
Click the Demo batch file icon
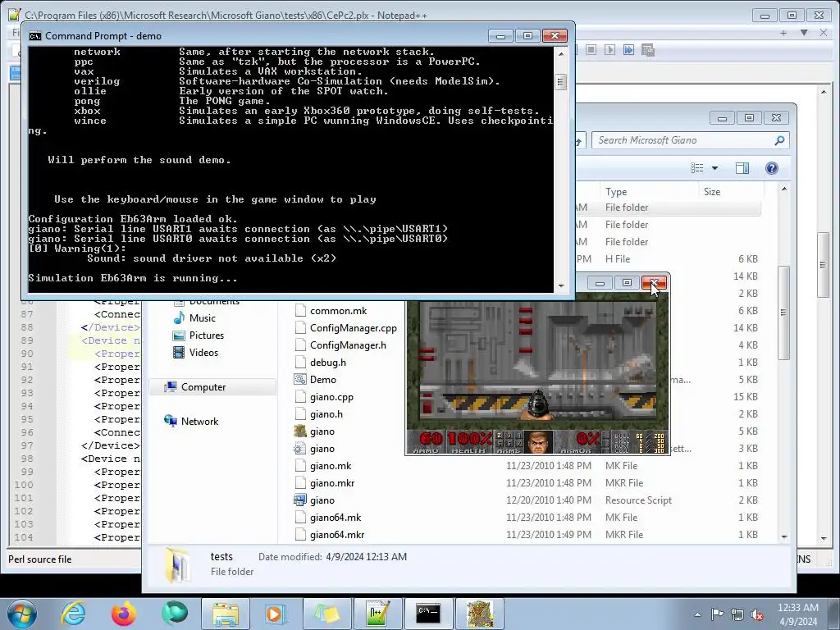pos(300,380)
